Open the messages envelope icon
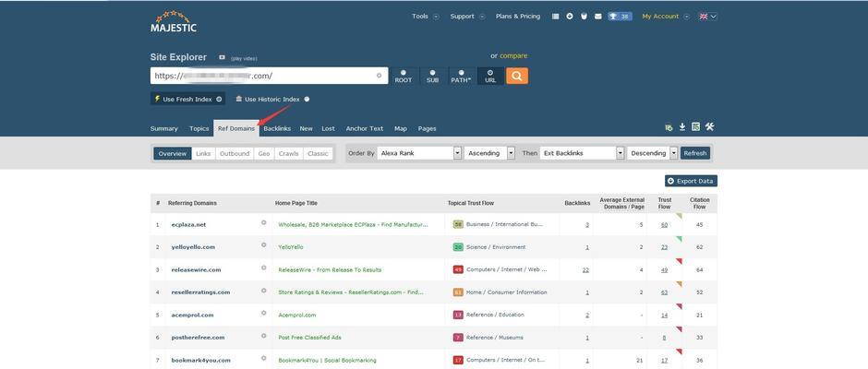Screen dimensions: 868x369 click(x=597, y=17)
